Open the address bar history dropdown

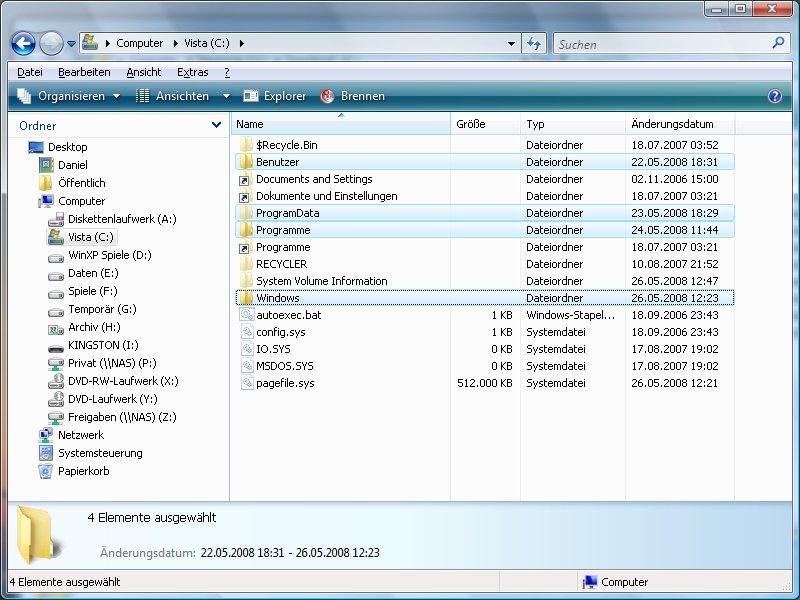click(511, 44)
